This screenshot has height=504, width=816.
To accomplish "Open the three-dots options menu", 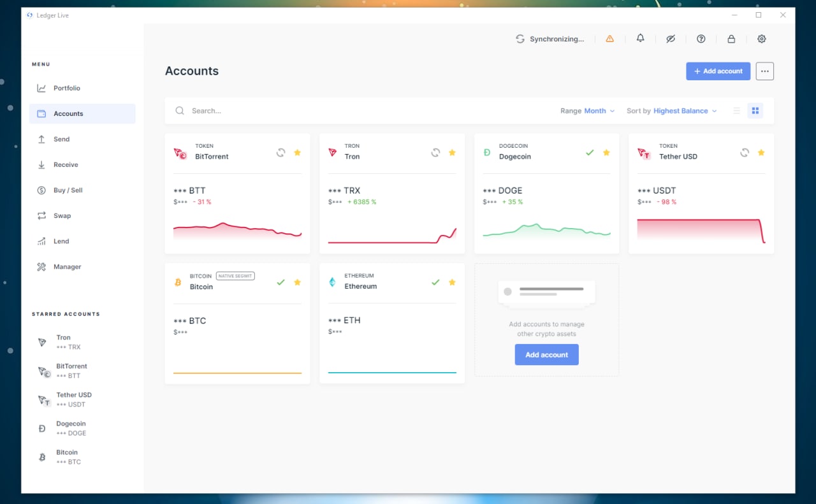I will 765,71.
